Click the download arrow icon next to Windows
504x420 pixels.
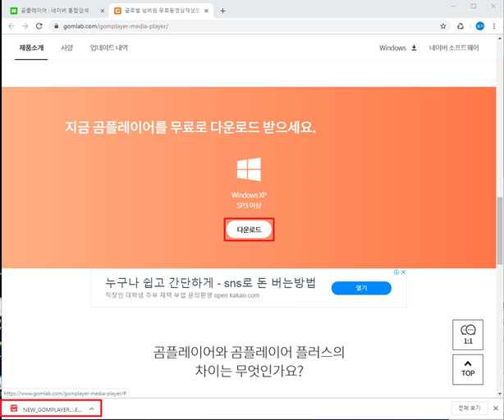414,48
